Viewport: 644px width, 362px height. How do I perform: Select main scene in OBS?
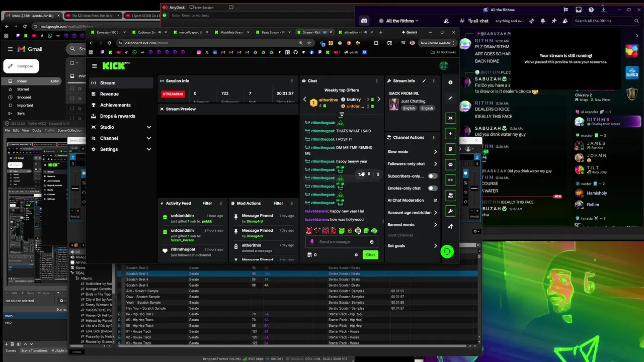[x=35, y=316]
